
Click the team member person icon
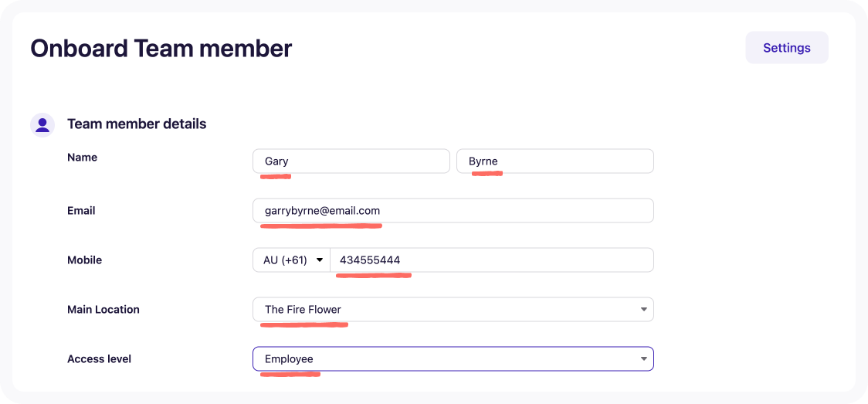[x=42, y=124]
